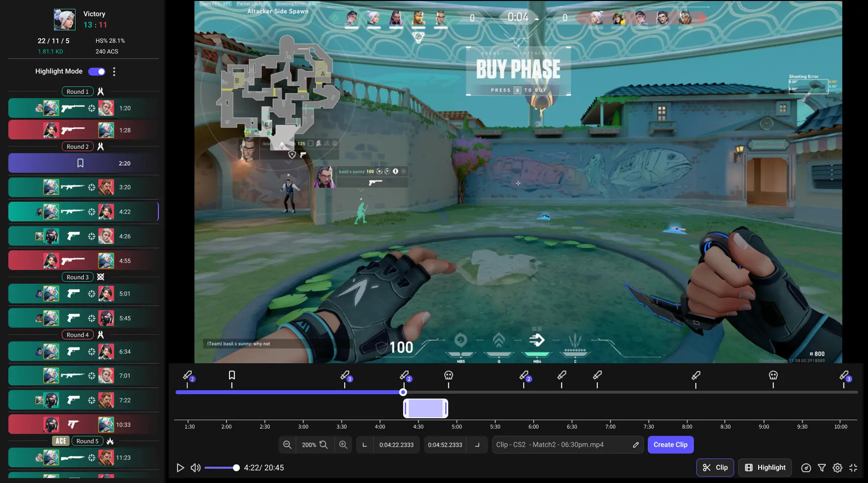Adjust the volume slider

coord(222,468)
